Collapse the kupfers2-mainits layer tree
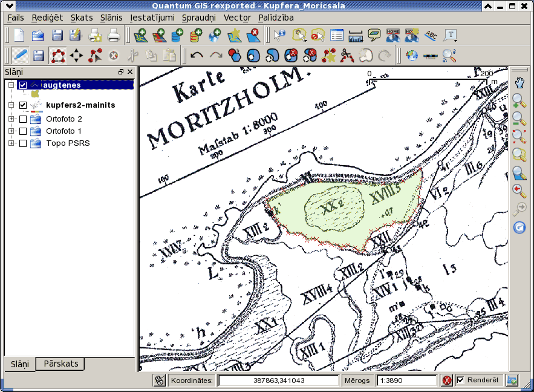Image resolution: width=534 pixels, height=392 pixels. pyautogui.click(x=11, y=105)
